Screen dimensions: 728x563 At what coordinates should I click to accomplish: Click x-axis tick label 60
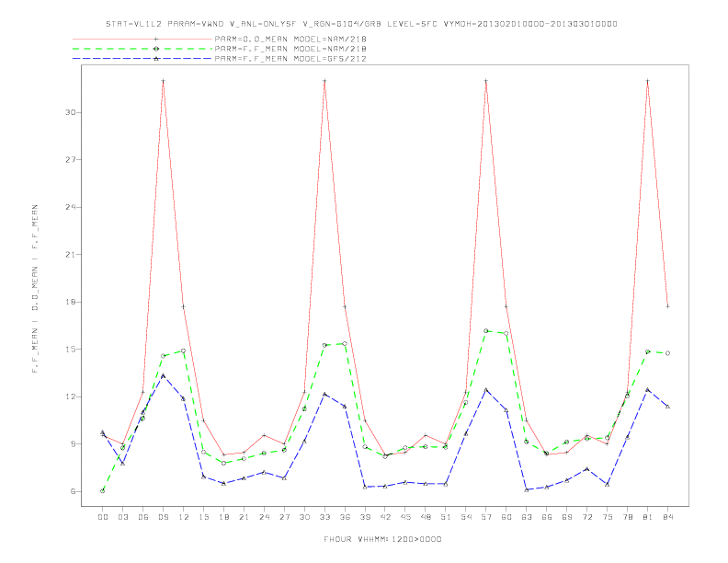tap(506, 517)
